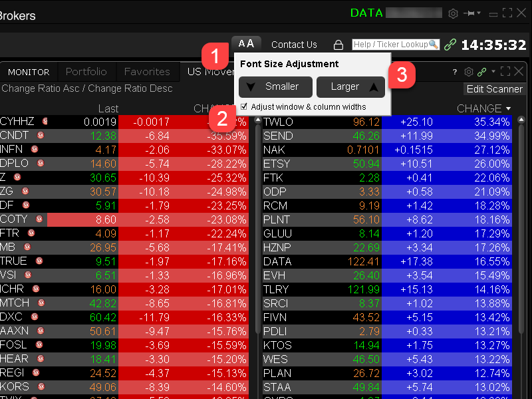
Task: Select the STAA ticker row
Action: pyautogui.click(x=277, y=387)
